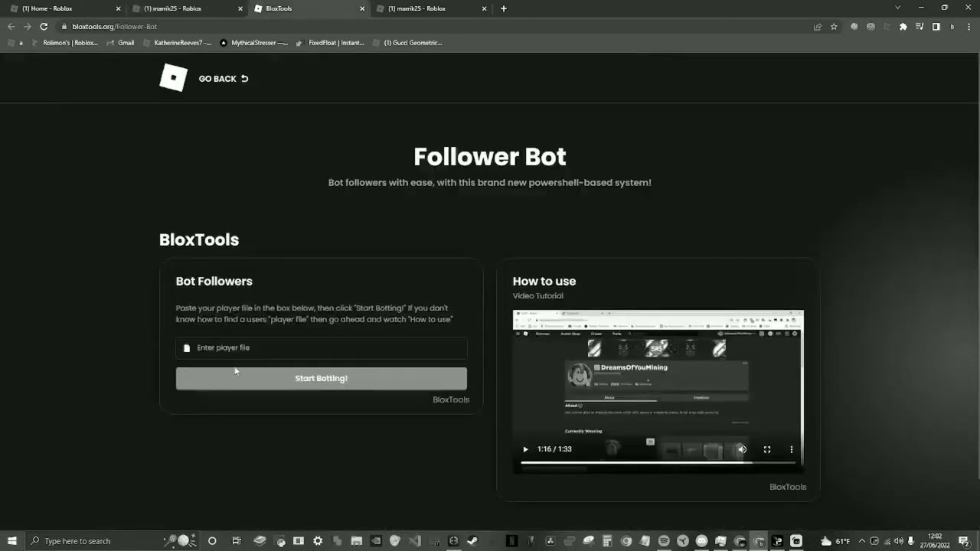Screen dimensions: 980x551
Task: Open Cortana circle icon on taskbar
Action: tap(212, 541)
